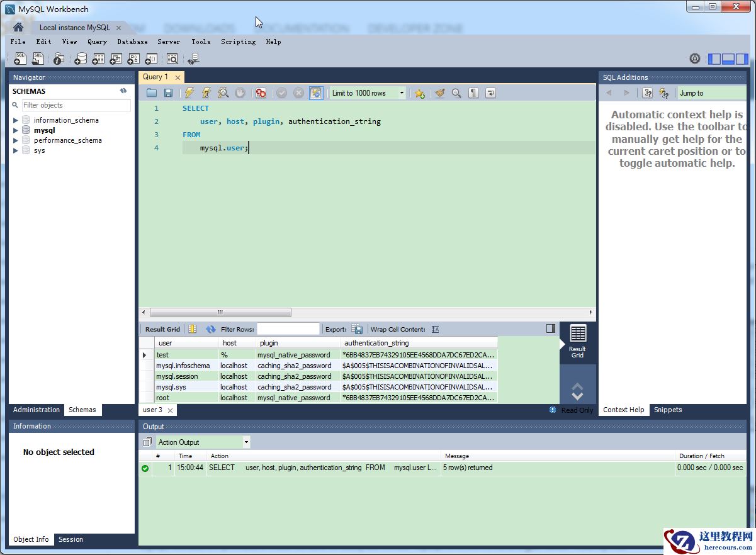The image size is (756, 555).
Task: Create a new stored procedure icon
Action: [133, 59]
